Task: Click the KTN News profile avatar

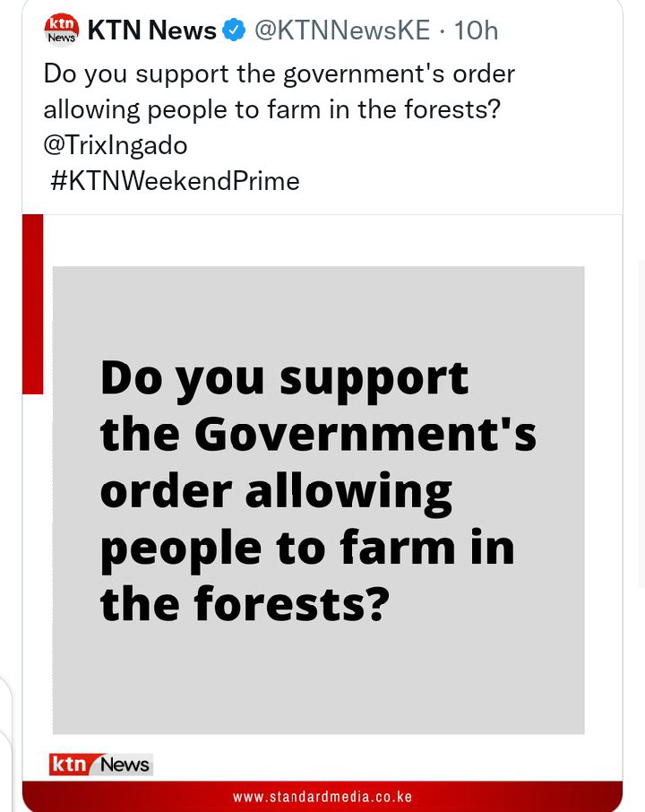Action: point(61,30)
